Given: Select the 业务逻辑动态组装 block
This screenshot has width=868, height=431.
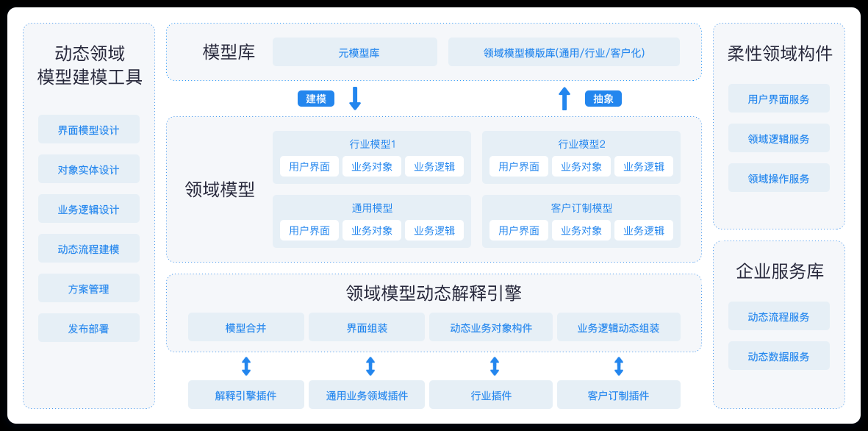Looking at the screenshot, I should (618, 327).
